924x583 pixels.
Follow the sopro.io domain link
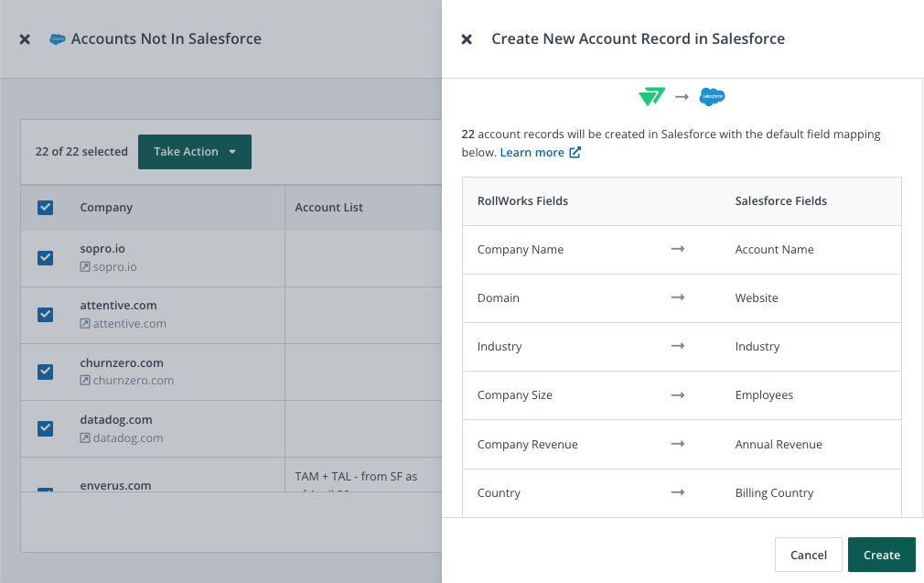tap(115, 267)
